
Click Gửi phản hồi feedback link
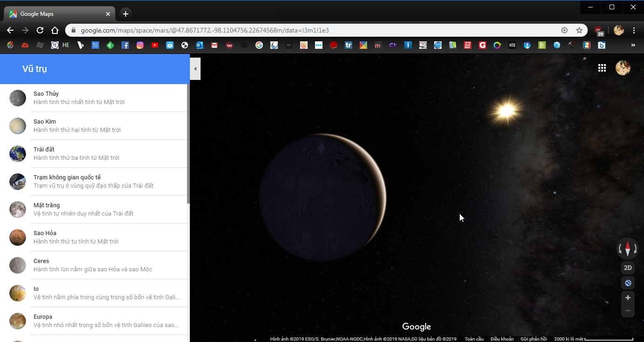click(x=534, y=339)
